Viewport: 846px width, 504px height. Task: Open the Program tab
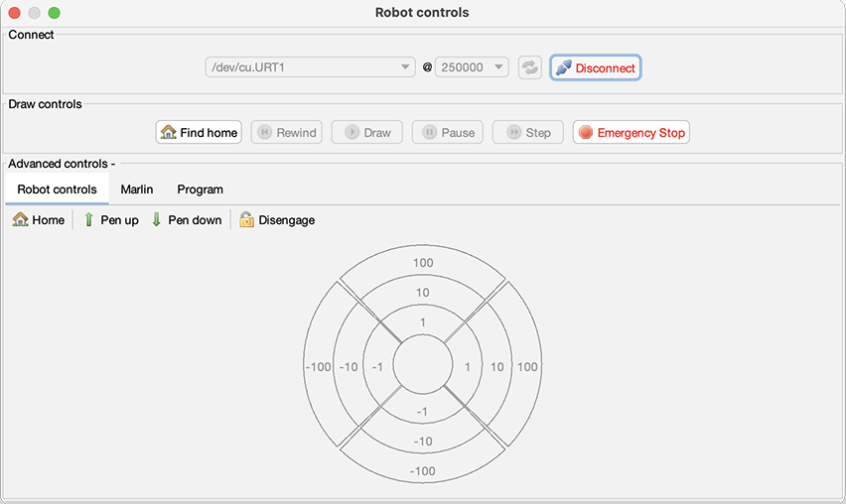point(201,189)
